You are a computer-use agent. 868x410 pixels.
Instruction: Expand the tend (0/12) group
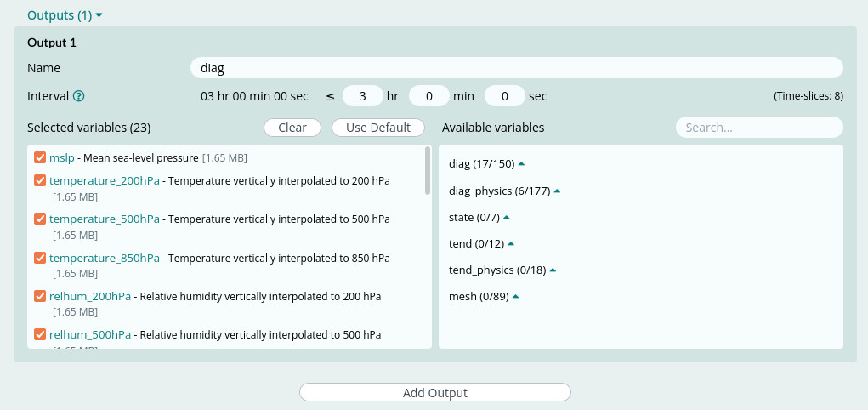point(481,244)
